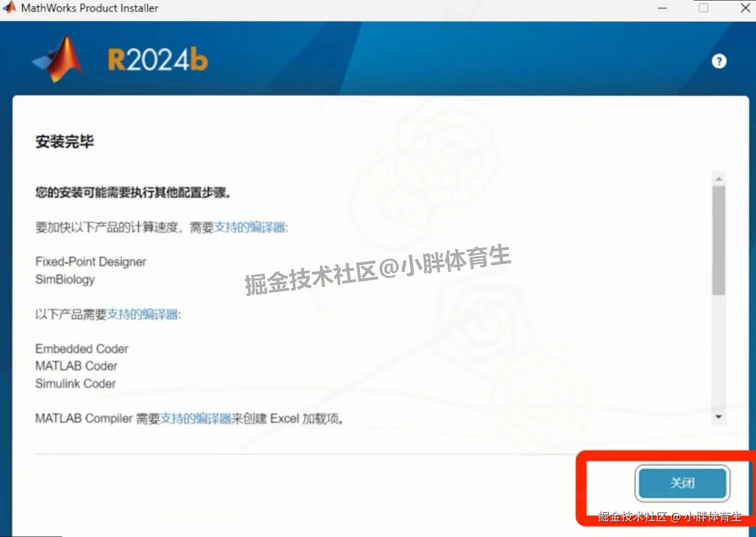Open the second 支持的编译器 link
The height and width of the screenshot is (537, 756).
tap(144, 315)
